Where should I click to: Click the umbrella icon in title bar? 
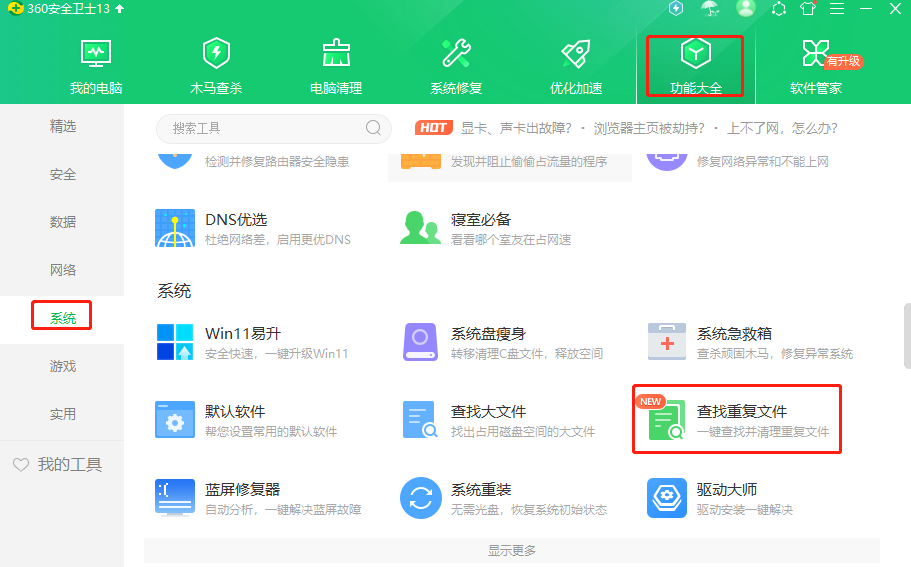coord(710,9)
